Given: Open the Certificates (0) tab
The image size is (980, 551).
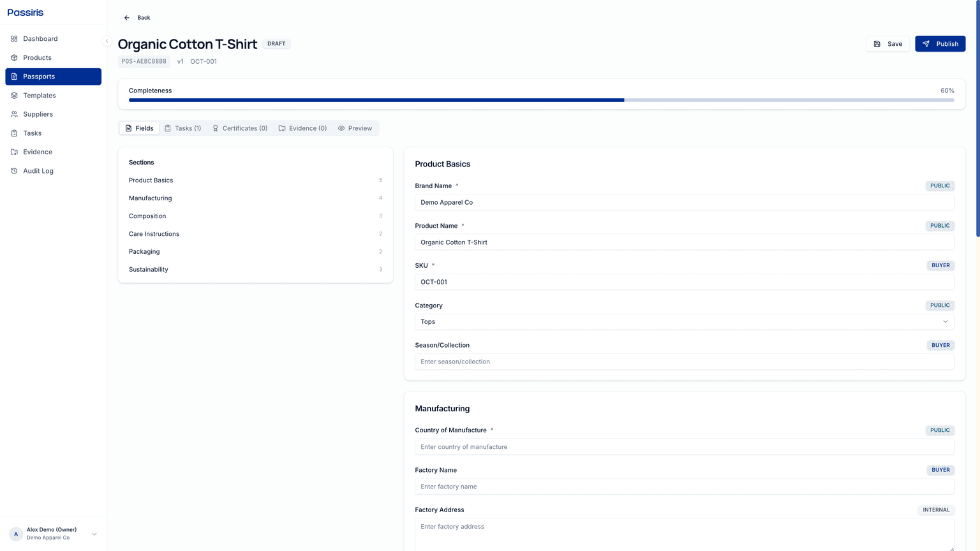Looking at the screenshot, I should click(x=240, y=128).
